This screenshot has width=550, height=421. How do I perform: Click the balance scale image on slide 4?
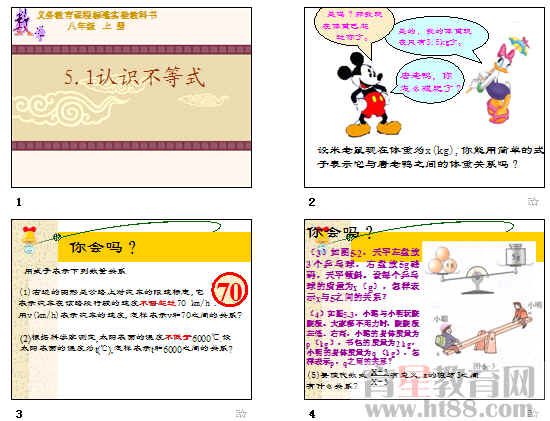pos(479,269)
